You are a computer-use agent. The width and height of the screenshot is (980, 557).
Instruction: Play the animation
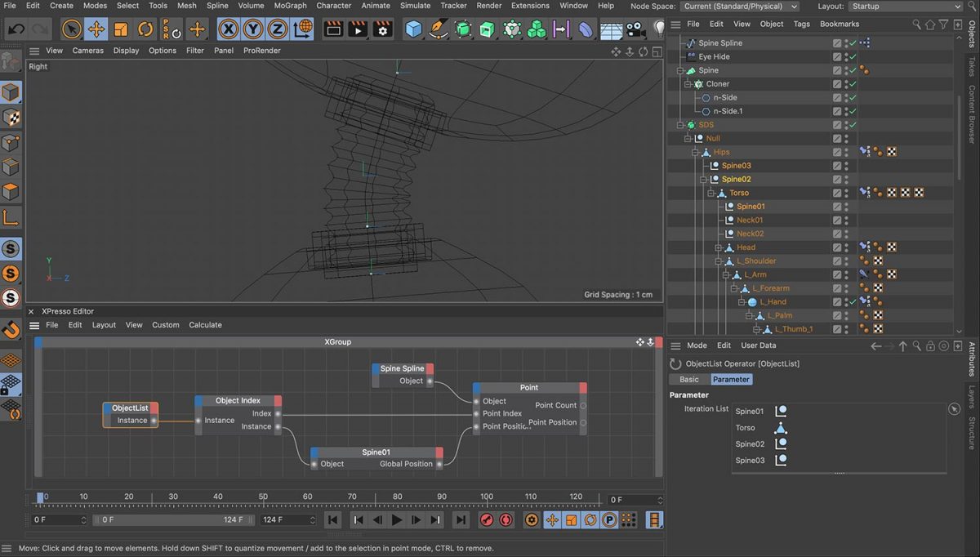(396, 519)
